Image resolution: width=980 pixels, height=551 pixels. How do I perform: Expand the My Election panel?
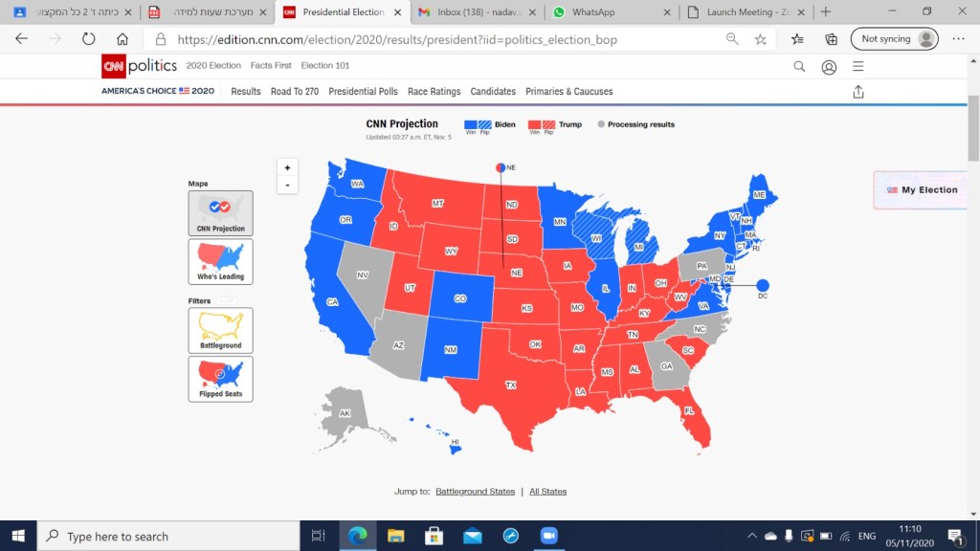[924, 189]
